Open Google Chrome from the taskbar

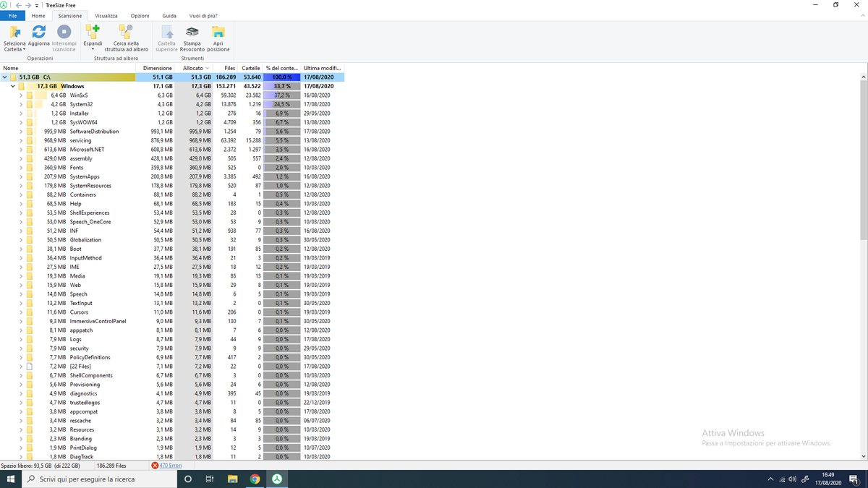coord(255,479)
